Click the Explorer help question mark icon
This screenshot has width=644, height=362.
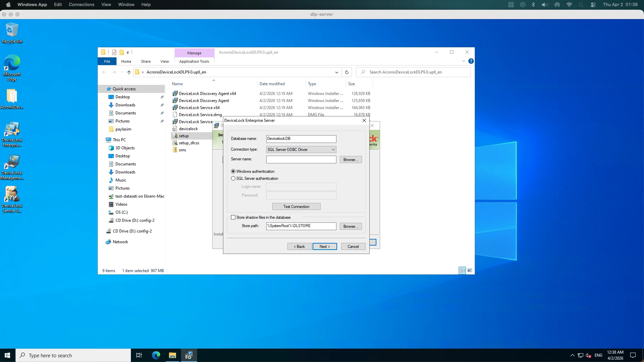[471, 61]
